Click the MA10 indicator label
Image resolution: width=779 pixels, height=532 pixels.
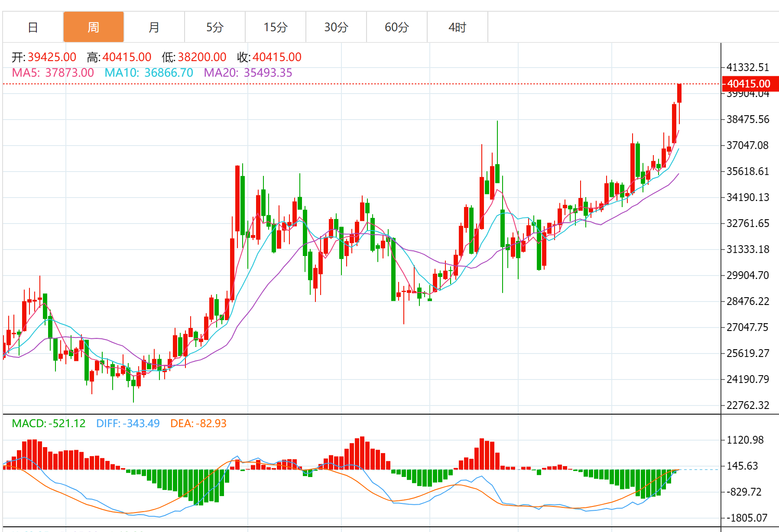[149, 73]
